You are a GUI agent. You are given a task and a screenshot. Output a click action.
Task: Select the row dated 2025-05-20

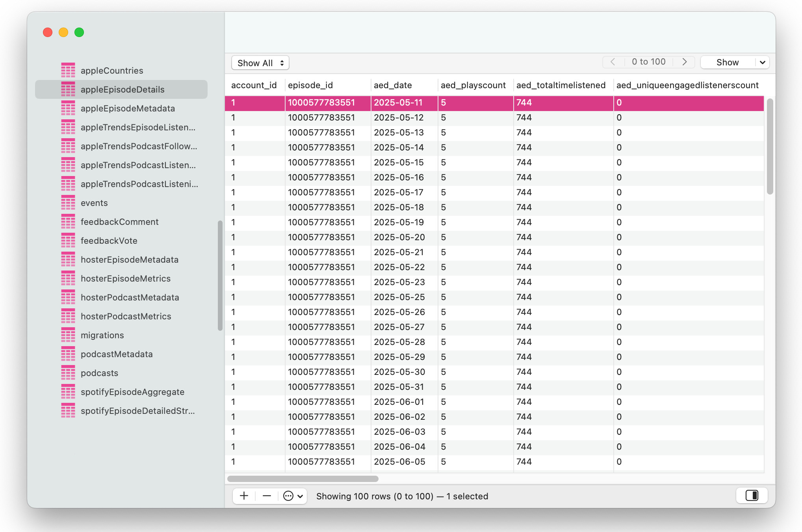click(399, 237)
